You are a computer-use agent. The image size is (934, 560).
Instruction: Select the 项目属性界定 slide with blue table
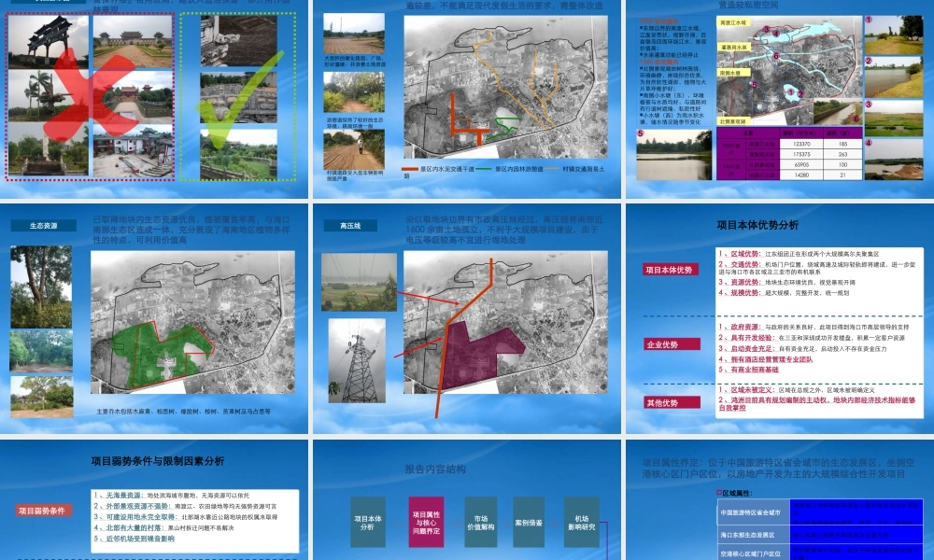pyautogui.click(x=780, y=500)
